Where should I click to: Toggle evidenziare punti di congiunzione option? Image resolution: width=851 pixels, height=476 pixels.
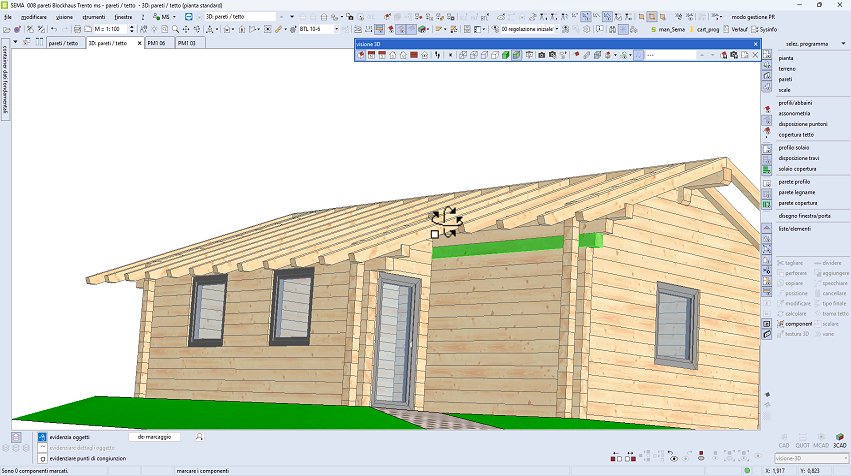pos(43,458)
